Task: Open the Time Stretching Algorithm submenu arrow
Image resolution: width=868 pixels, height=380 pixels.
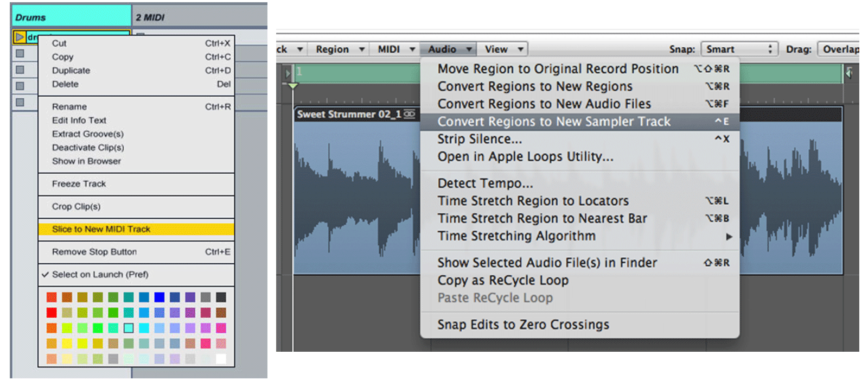Action: pyautogui.click(x=729, y=237)
